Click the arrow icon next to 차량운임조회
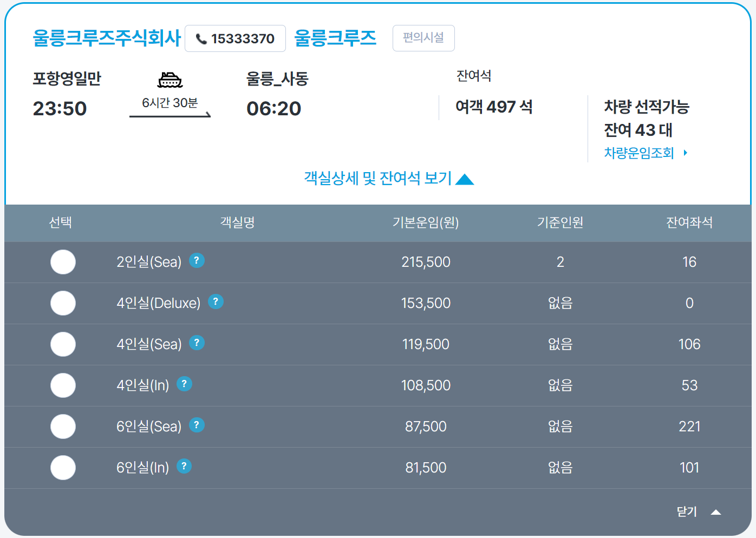This screenshot has height=538, width=756. tap(686, 153)
